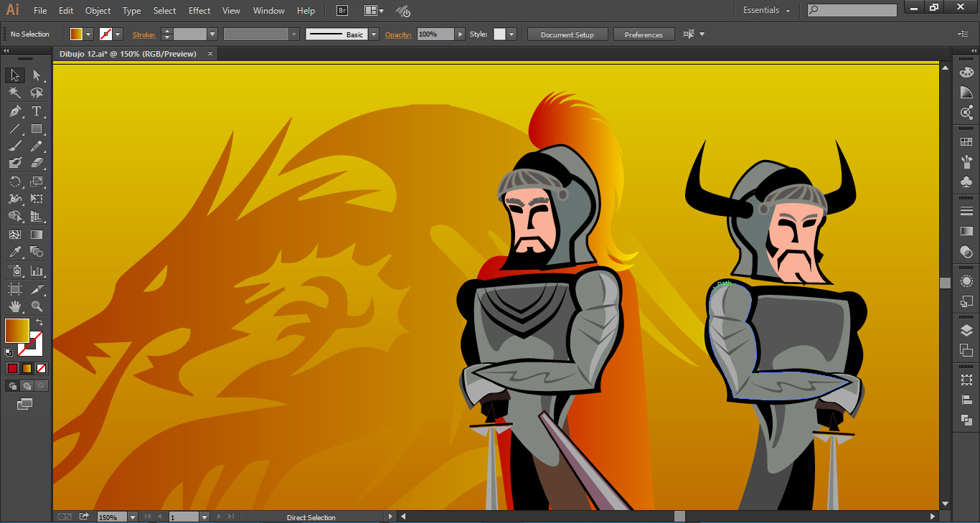Click the Document Setup button
980x523 pixels.
click(567, 34)
